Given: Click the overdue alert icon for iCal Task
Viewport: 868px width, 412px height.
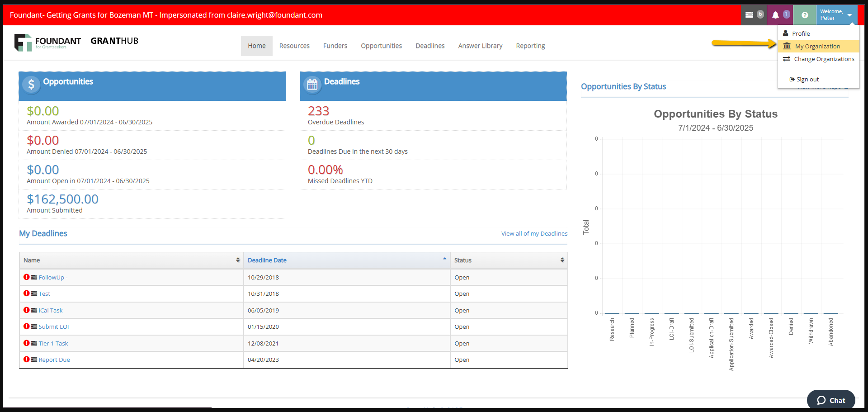Looking at the screenshot, I should (x=27, y=310).
